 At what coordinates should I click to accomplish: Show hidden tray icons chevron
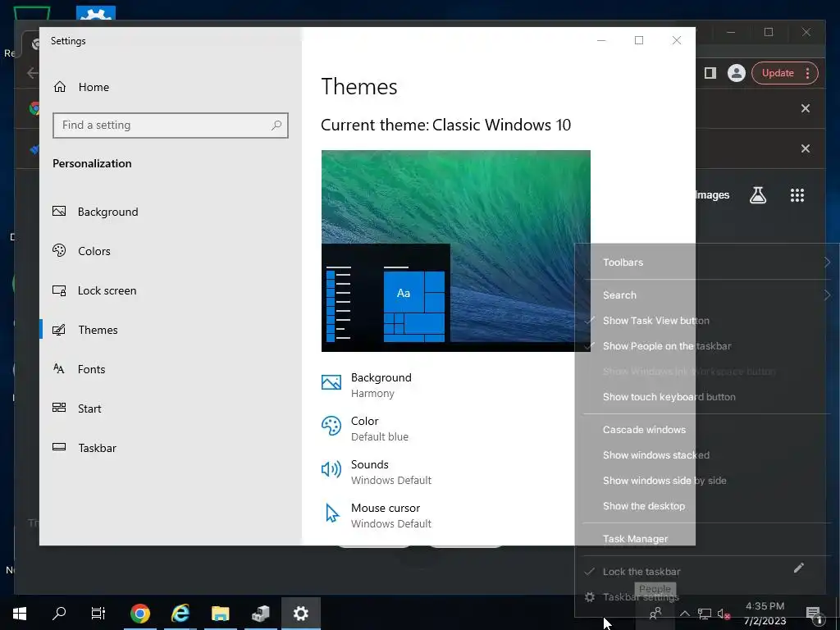click(x=685, y=614)
